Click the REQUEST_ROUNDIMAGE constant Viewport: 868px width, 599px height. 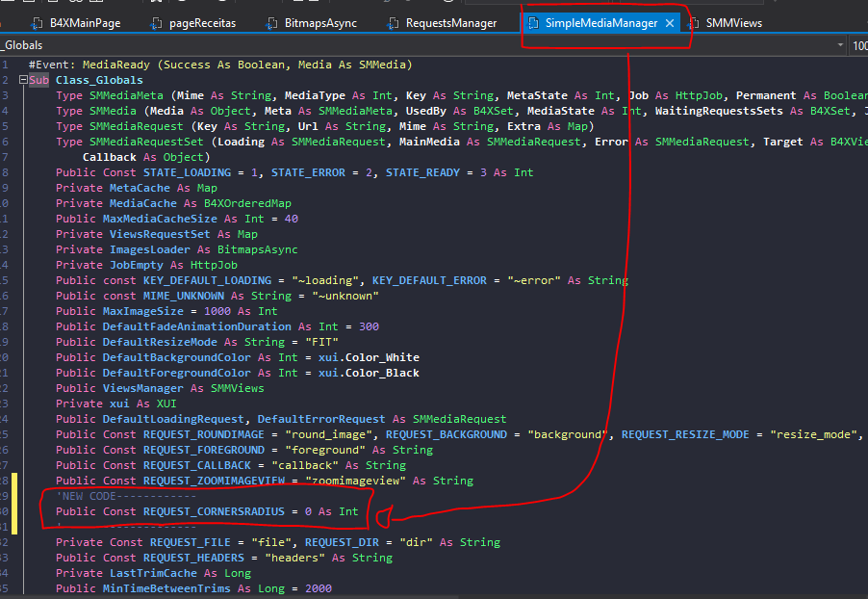coord(204,434)
